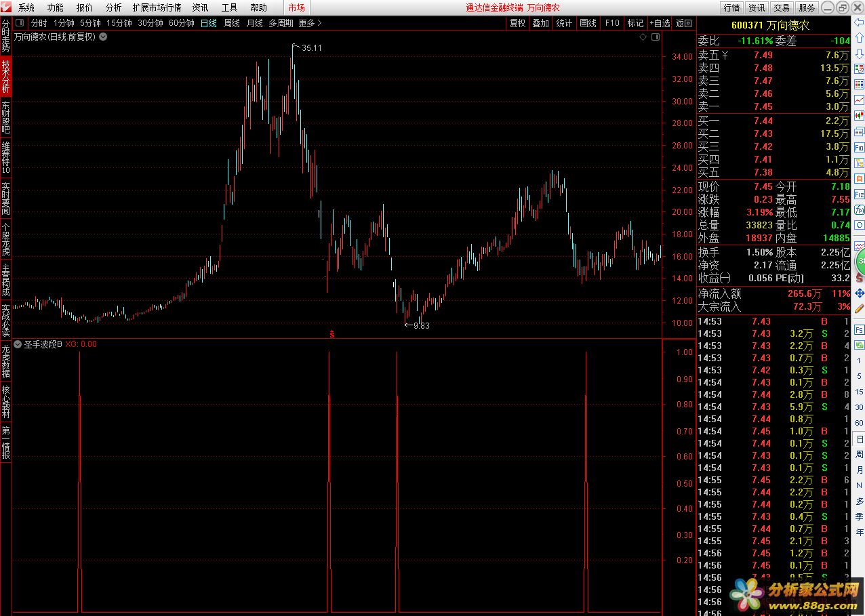Select the 15-minute shortcut in right sidebar
Image resolution: width=865 pixels, height=616 pixels.
(859, 392)
